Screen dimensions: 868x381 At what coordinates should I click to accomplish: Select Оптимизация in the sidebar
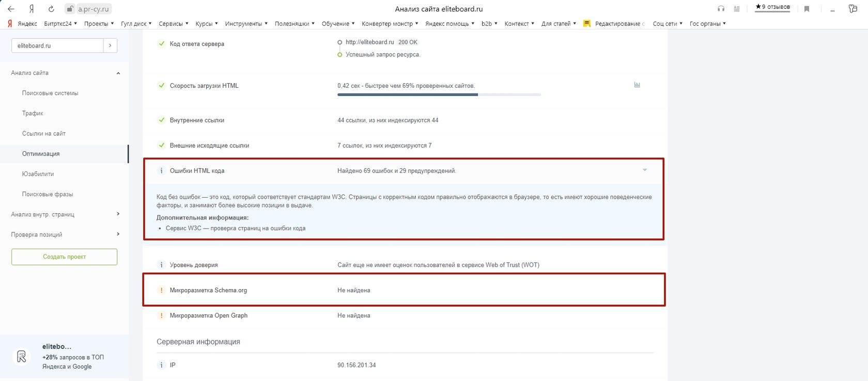(x=41, y=154)
